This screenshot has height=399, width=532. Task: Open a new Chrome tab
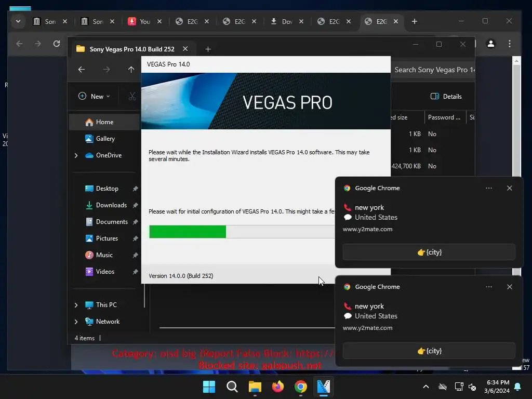tap(414, 21)
